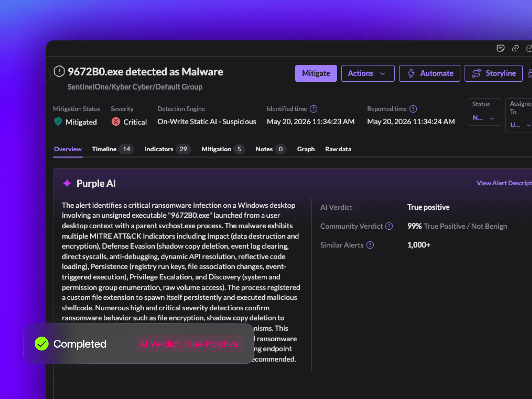Click Identified time help icon

coord(313,109)
